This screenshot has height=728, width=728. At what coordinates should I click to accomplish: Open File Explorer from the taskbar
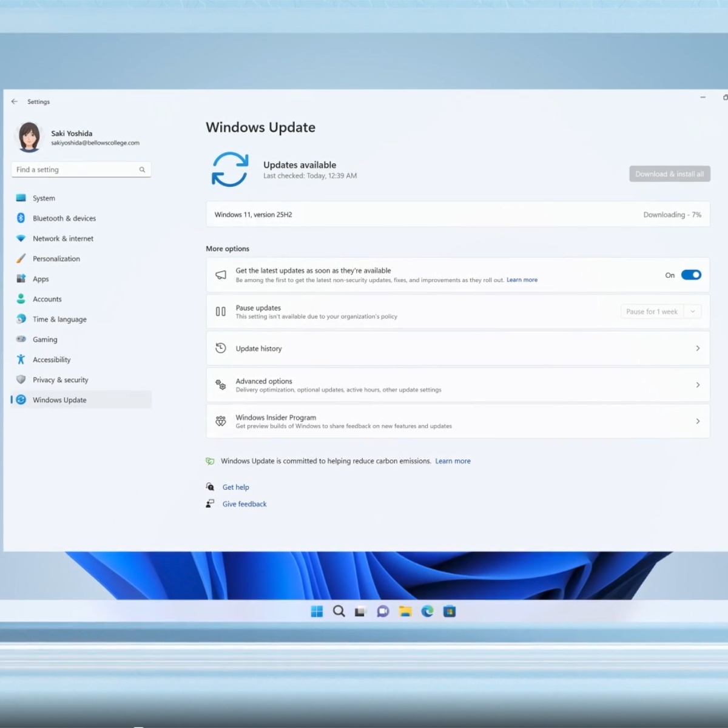(405, 612)
